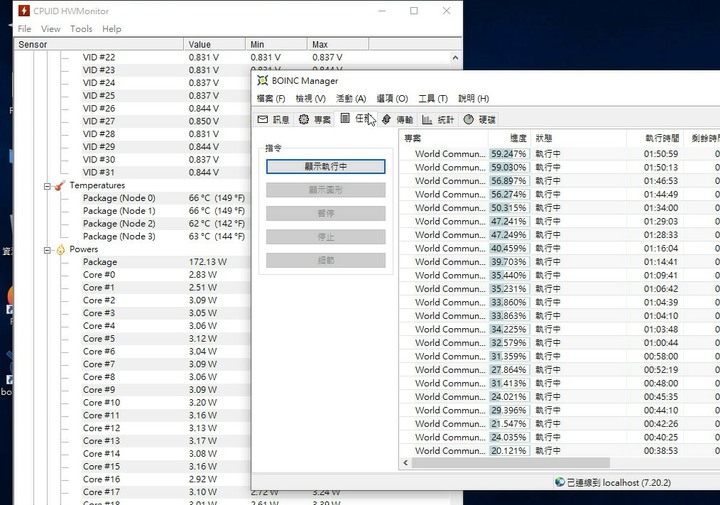
Task: Click the 已連線到 localhost (7.20.2) status text
Action: (x=619, y=483)
